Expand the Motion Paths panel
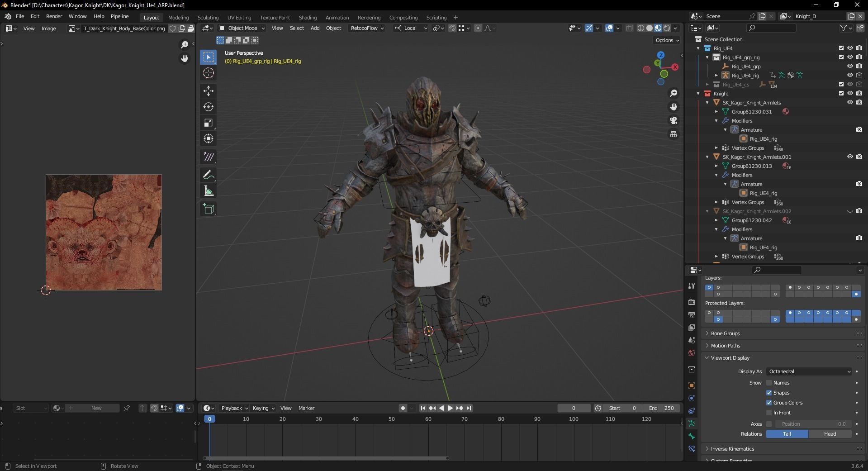 tap(726, 346)
